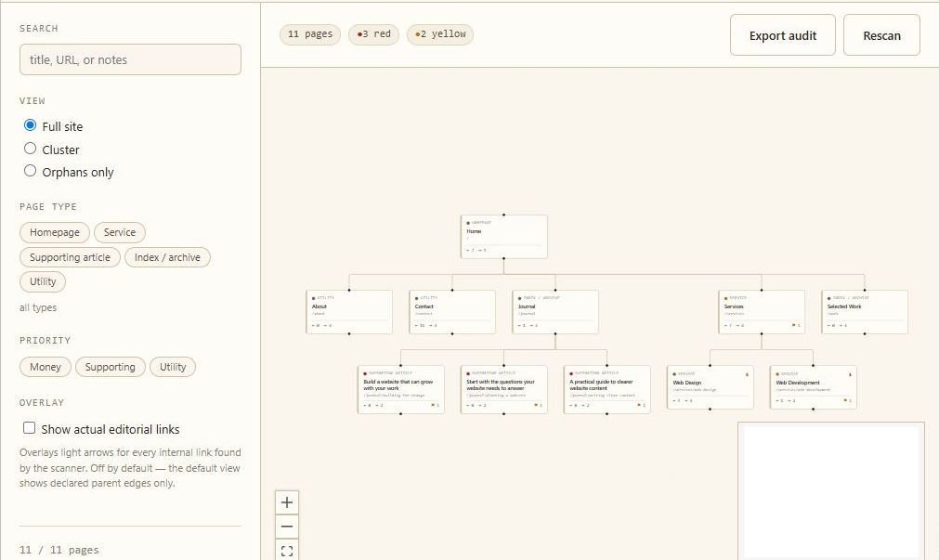
Task: Click flag on 'A practical guide to cleaner' card
Action: [640, 406]
